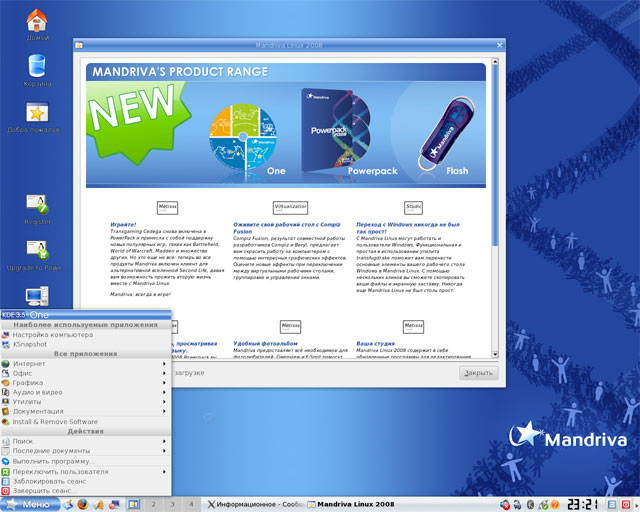The image size is (640, 512).
Task: Click the Flash USB drive image
Action: click(x=446, y=133)
